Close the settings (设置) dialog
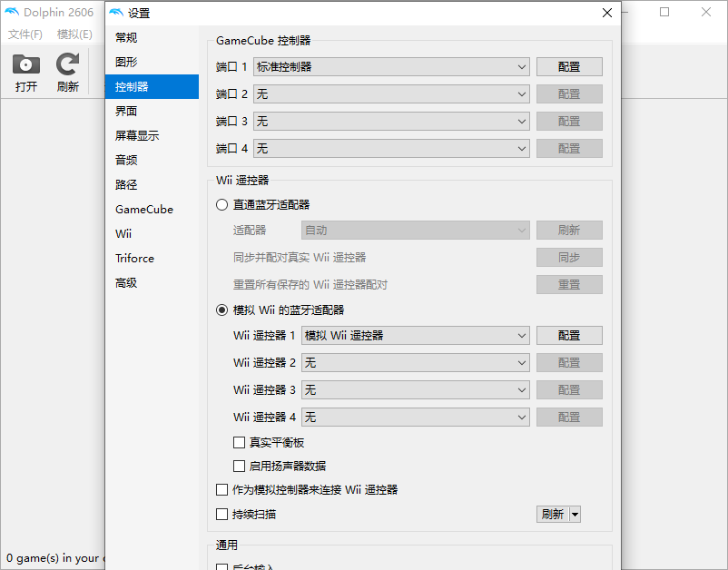 click(x=607, y=13)
